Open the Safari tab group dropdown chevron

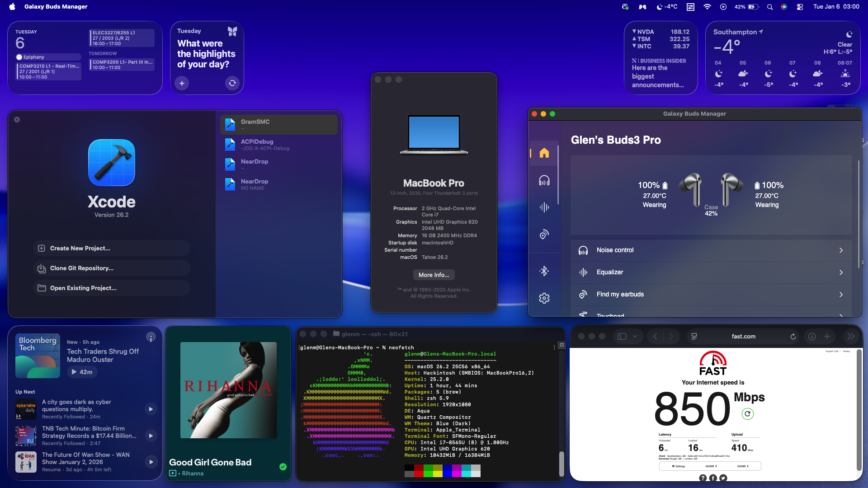[635, 336]
